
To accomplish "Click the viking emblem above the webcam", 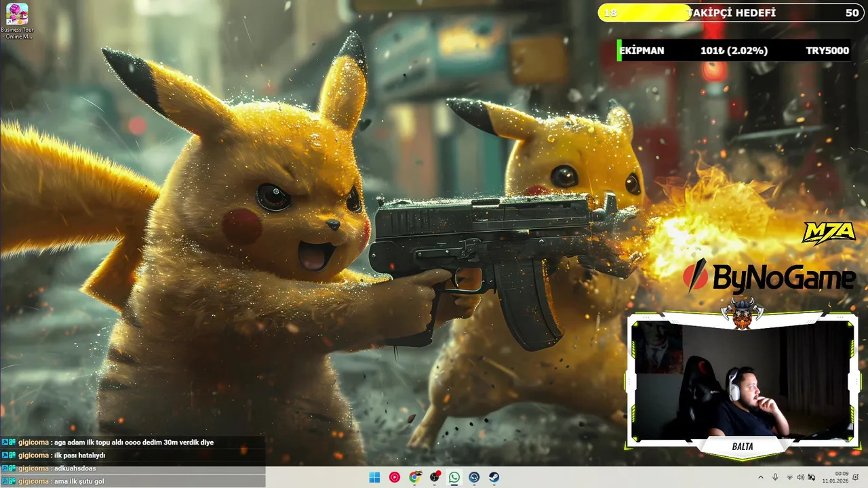I will [742, 313].
